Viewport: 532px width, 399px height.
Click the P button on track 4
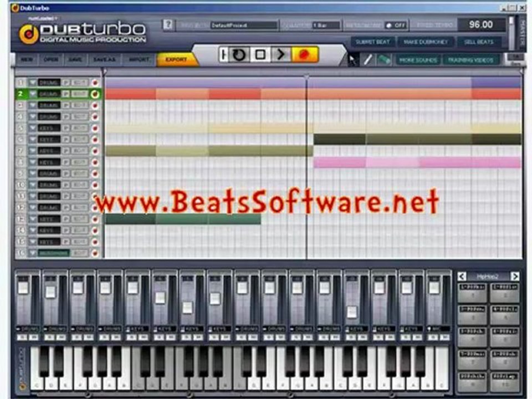tap(66, 117)
